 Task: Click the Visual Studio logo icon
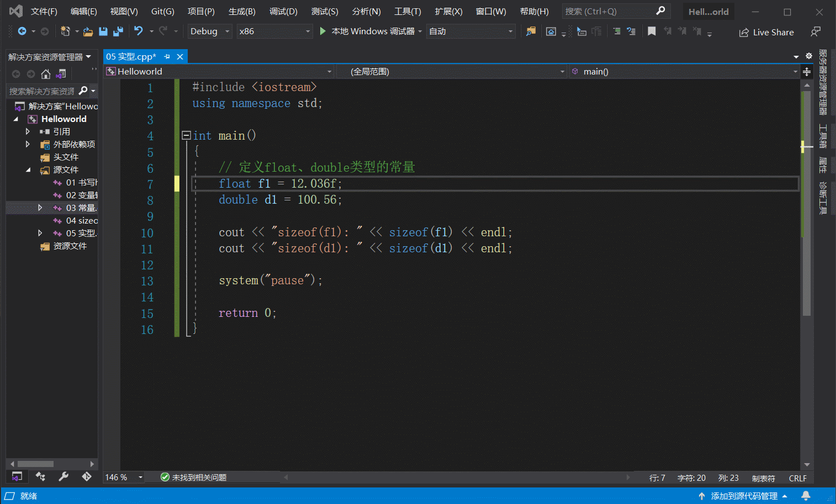tap(15, 11)
